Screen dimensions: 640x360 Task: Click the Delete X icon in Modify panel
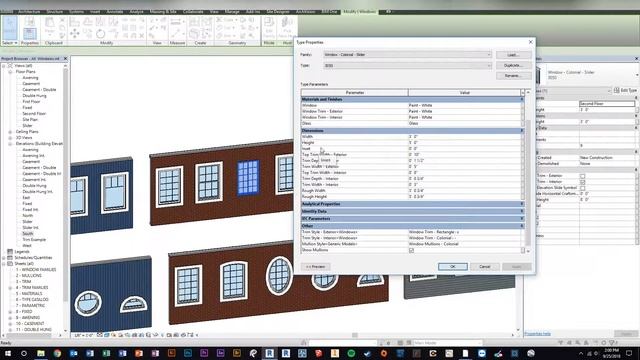(x=142, y=36)
